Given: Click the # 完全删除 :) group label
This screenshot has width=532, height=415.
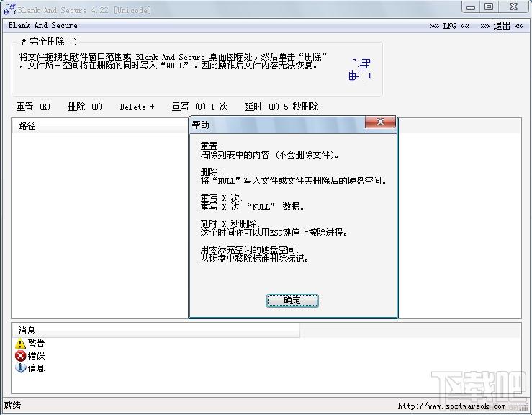Looking at the screenshot, I should point(49,42).
